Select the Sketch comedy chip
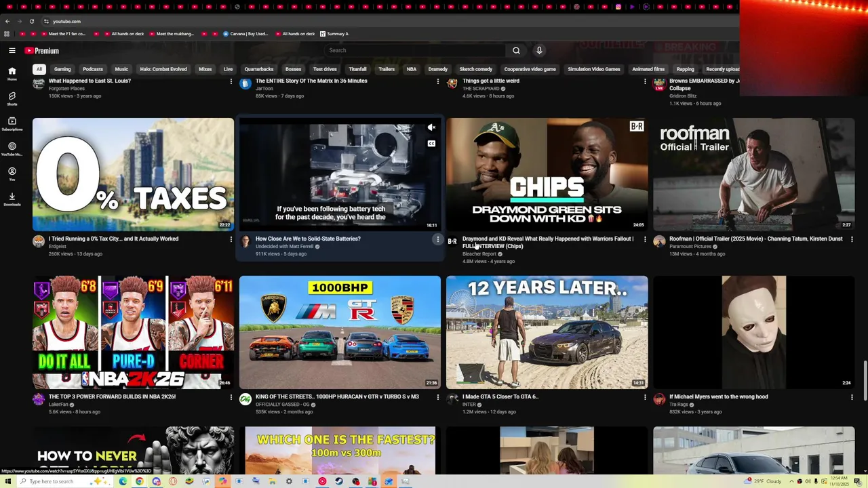 tap(476, 69)
